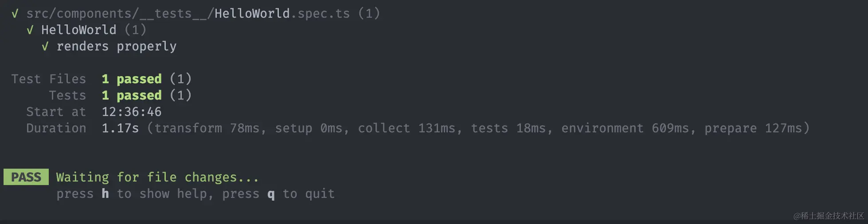
Task: Click the Tests label
Action: tap(67, 95)
